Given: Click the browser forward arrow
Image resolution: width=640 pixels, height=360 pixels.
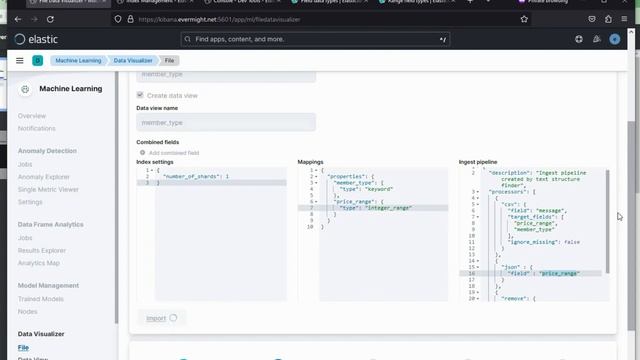Looking at the screenshot, I should point(34,19).
